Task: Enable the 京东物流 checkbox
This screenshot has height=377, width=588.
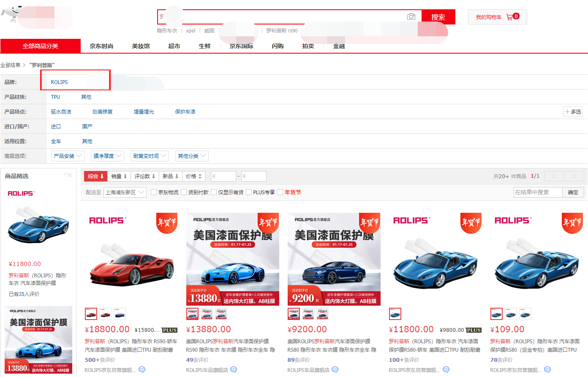Action: tap(154, 193)
